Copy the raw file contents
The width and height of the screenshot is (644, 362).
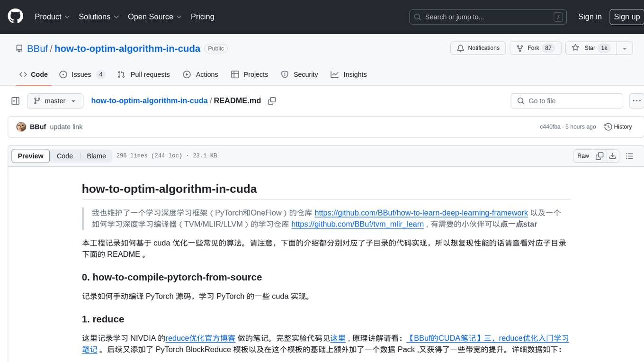tap(599, 156)
